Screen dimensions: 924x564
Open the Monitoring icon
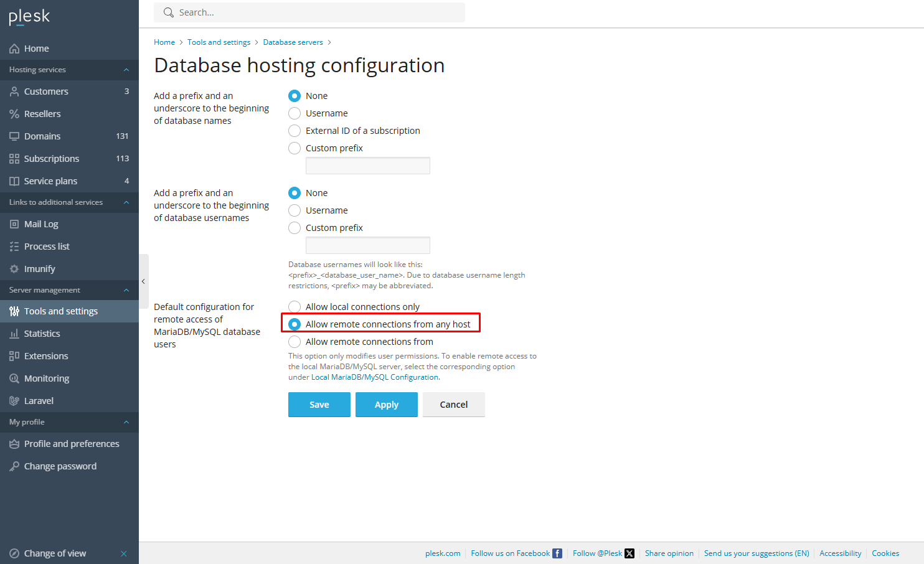[x=14, y=378]
